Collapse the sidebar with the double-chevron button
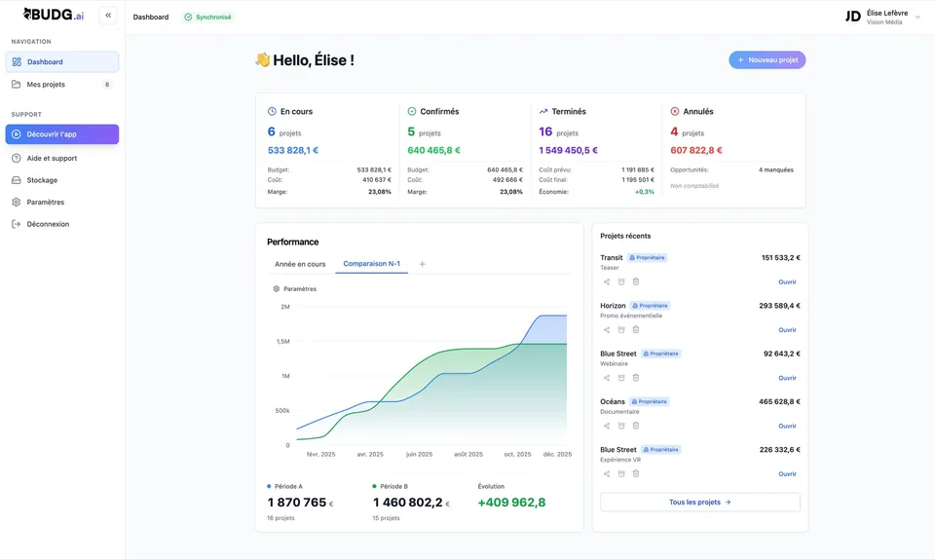 point(108,16)
